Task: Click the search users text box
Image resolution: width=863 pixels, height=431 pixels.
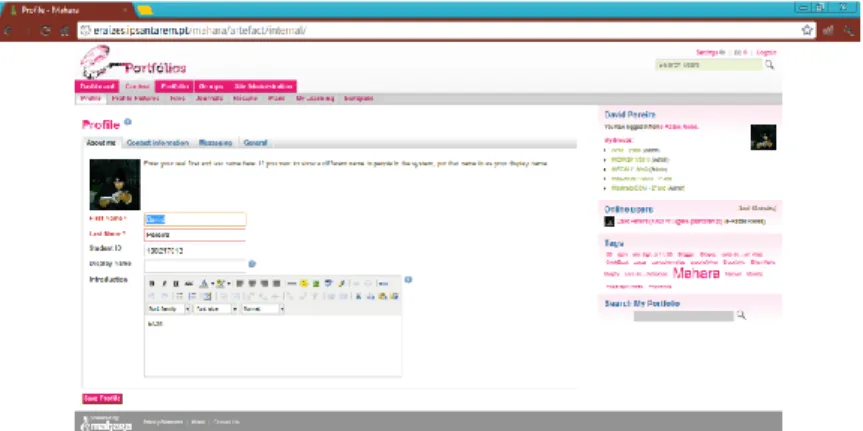Action: click(x=709, y=65)
